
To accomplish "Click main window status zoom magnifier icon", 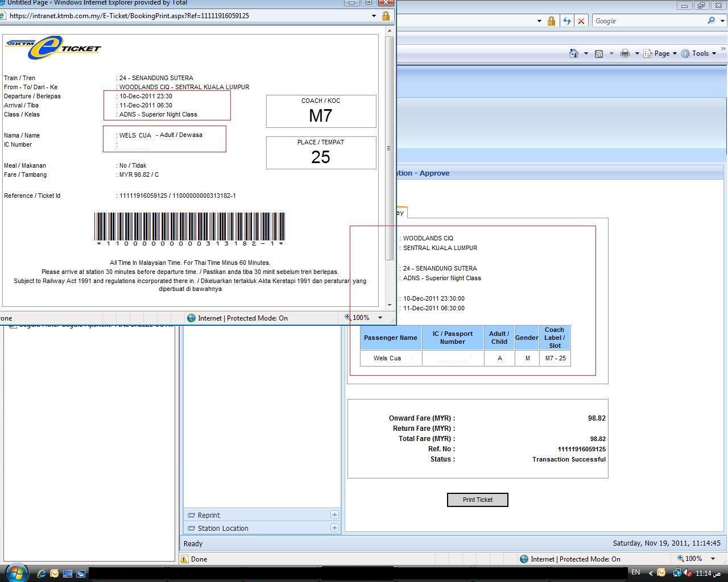I will pyautogui.click(x=680, y=559).
